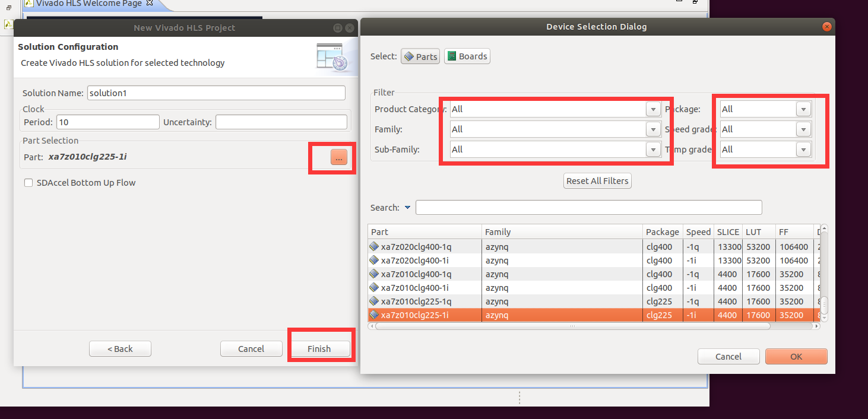The image size is (868, 419).
Task: Select highlighted part xa7z010clg225-1i row
Action: (x=594, y=315)
